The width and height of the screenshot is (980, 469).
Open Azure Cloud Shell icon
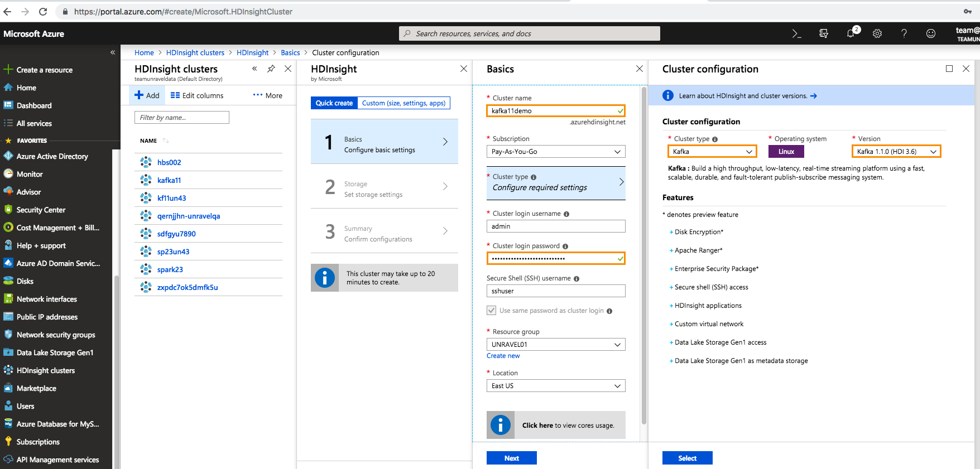(x=796, y=33)
